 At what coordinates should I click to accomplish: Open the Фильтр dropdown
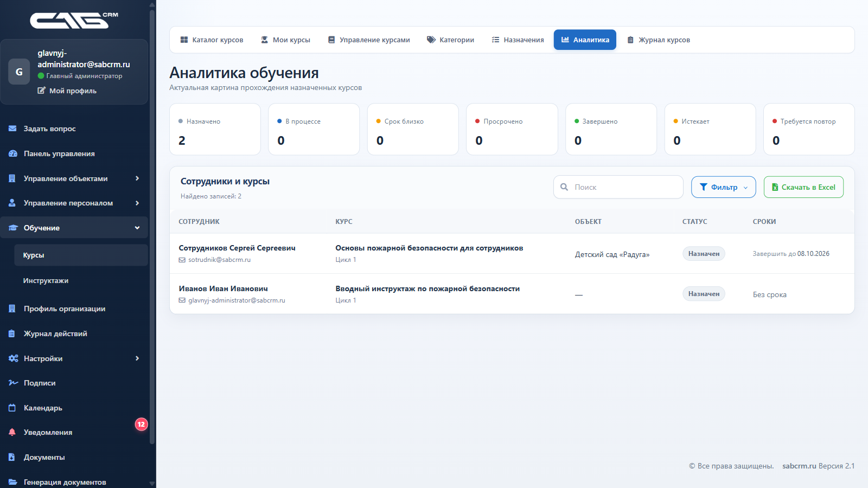pos(723,187)
